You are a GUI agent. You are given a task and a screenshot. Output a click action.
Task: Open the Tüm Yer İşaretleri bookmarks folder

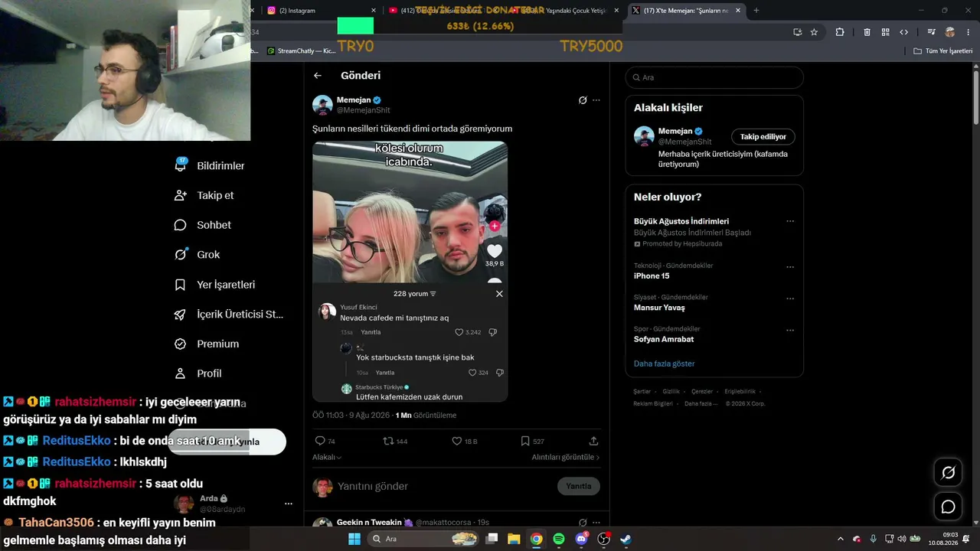(x=942, y=51)
